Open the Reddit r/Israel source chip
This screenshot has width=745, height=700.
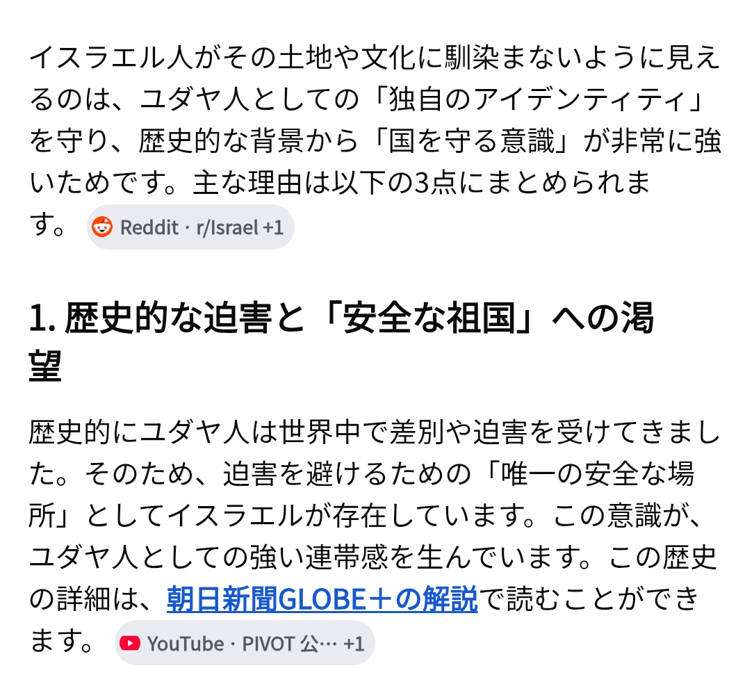coord(190,227)
